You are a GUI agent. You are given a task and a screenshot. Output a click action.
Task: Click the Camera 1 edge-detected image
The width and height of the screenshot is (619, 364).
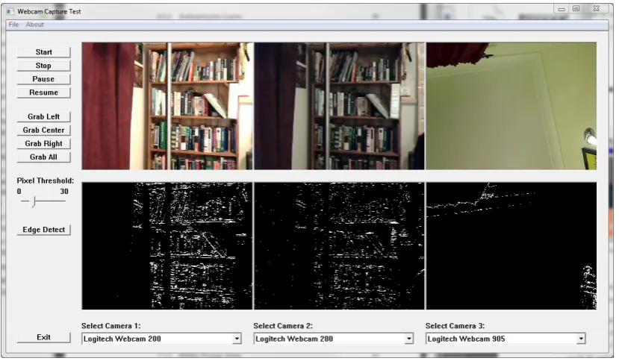[167, 245]
